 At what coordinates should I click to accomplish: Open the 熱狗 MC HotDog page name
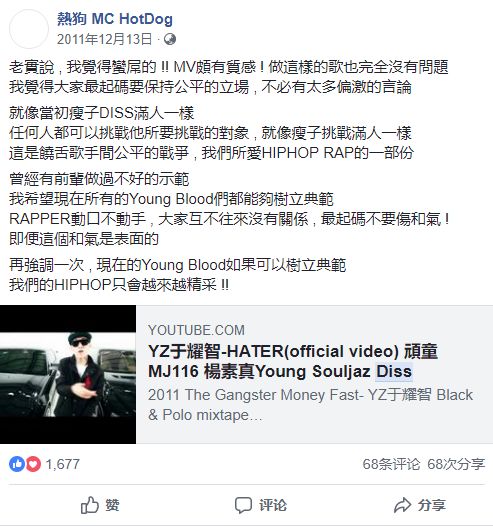[x=115, y=19]
